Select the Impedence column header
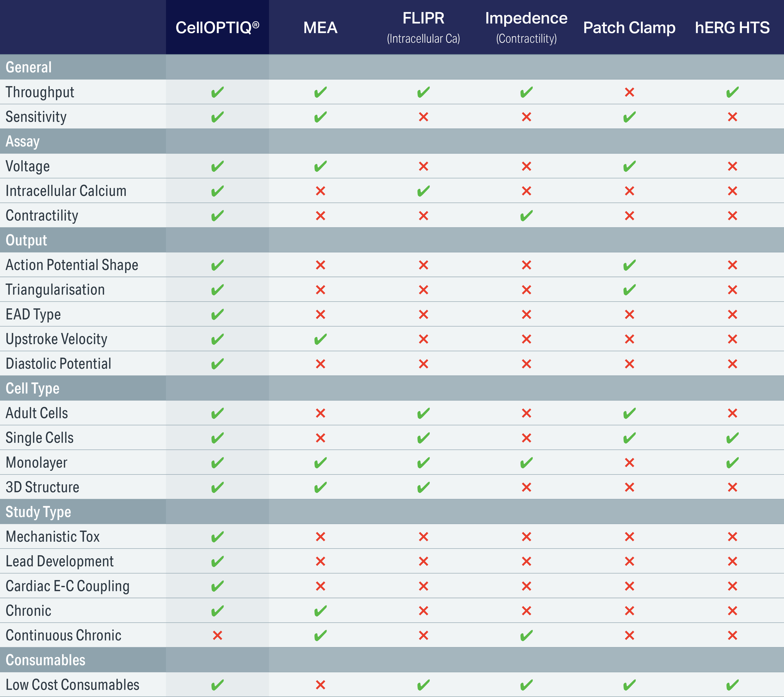The height and width of the screenshot is (697, 784). tap(527, 28)
